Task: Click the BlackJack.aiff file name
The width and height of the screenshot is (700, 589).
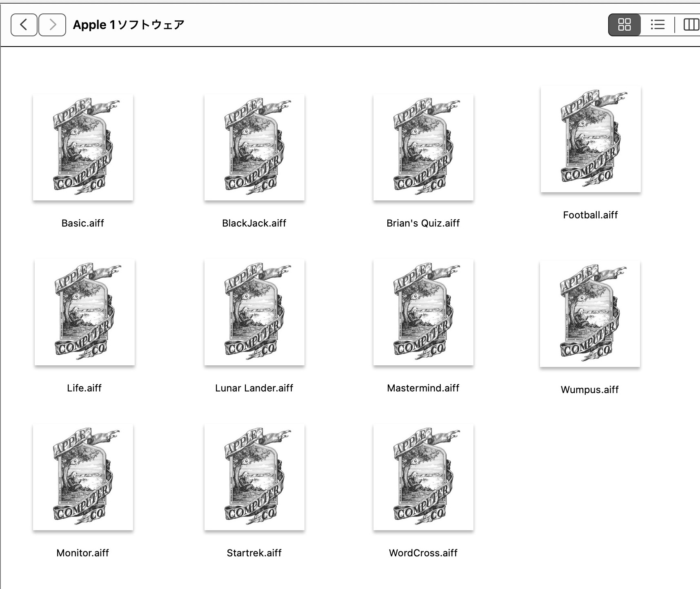Action: (x=254, y=223)
